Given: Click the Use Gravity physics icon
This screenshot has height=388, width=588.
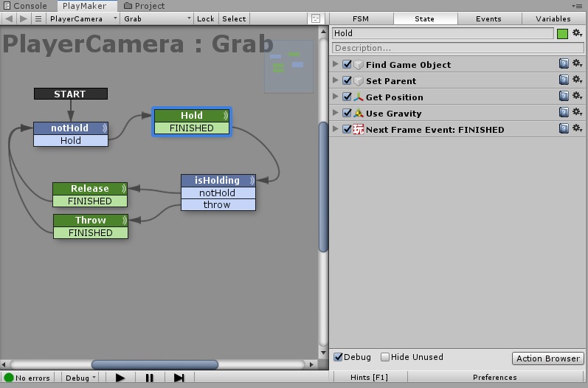Looking at the screenshot, I should pos(359,113).
